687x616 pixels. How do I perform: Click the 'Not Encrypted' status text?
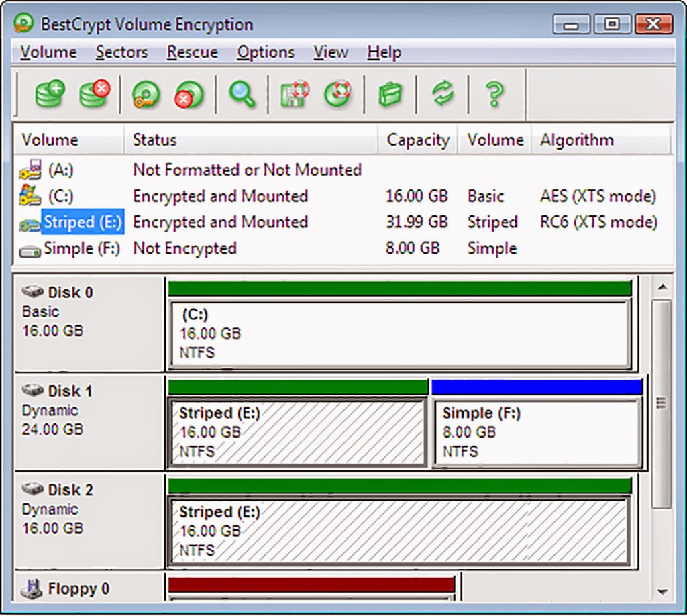(185, 248)
